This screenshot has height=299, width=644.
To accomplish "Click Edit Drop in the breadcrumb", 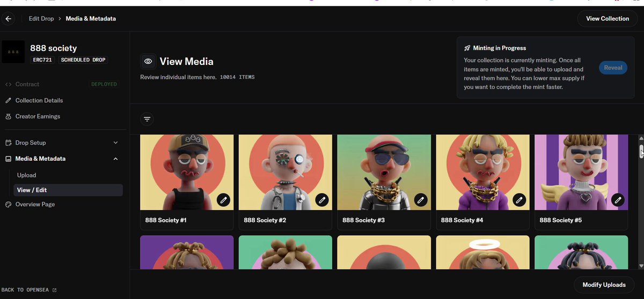I will pyautogui.click(x=41, y=19).
